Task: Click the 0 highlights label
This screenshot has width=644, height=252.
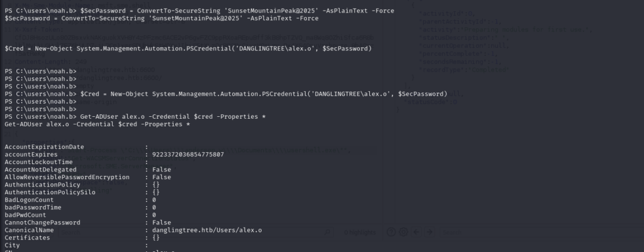Action: [x=360, y=233]
